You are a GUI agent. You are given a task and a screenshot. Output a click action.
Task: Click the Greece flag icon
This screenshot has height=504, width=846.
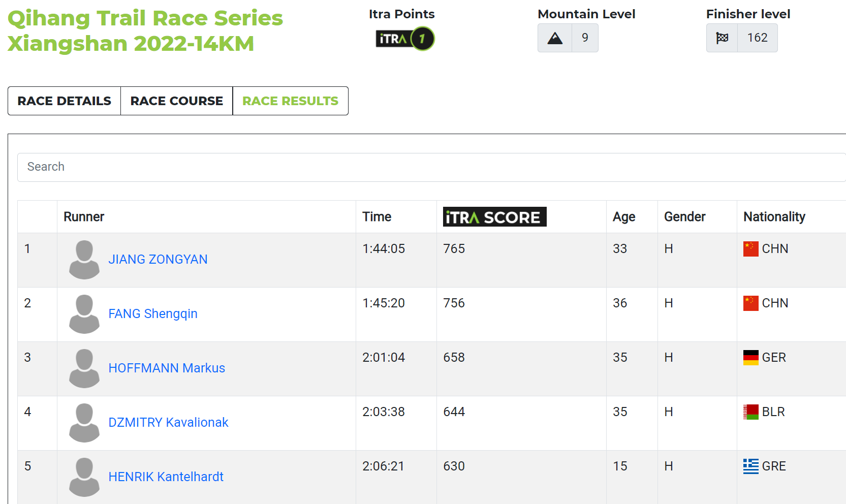(750, 466)
